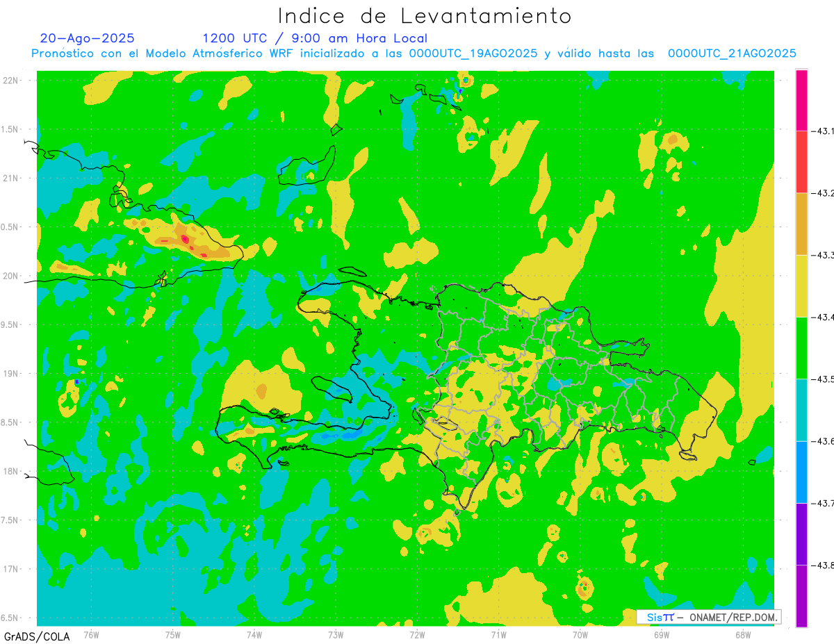Click the '68W' longitude axis label
The height and width of the screenshot is (644, 834).
pyautogui.click(x=743, y=634)
